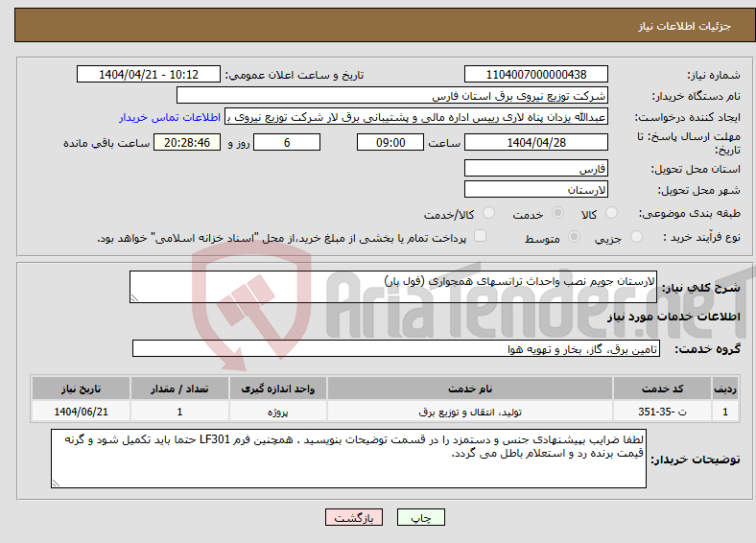Click the resize grip of the buyer notes box
Image resolution: width=756 pixels, height=543 pixels.
click(56, 484)
